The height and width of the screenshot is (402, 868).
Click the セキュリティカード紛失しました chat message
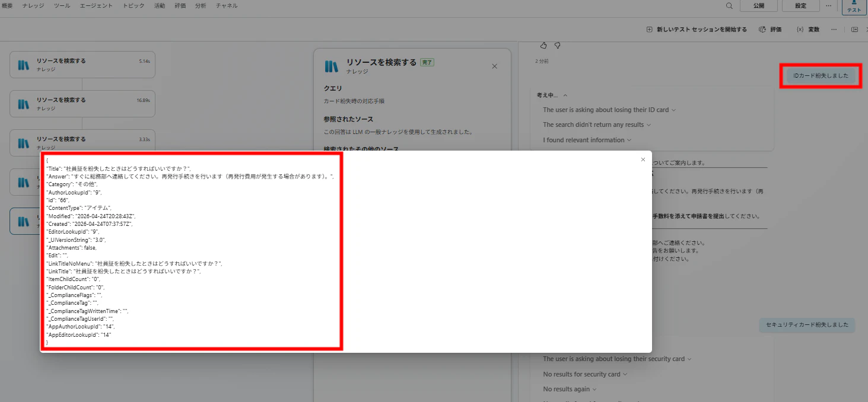click(x=807, y=325)
